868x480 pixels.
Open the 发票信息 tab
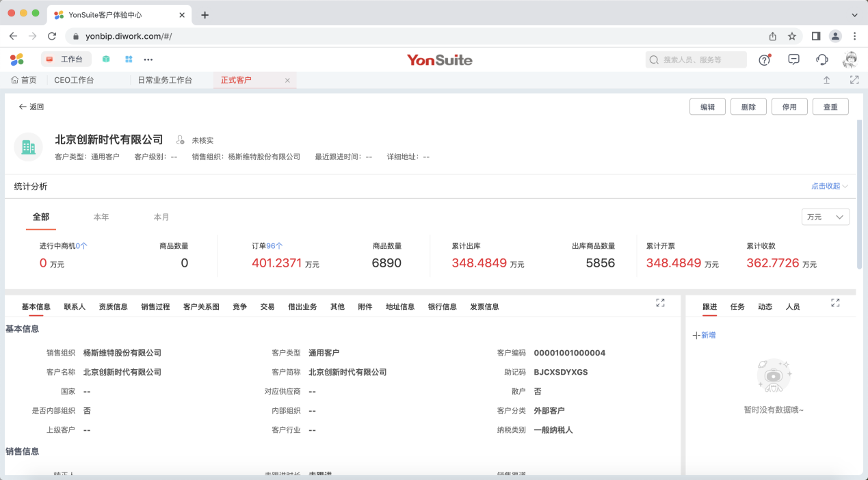[484, 307]
